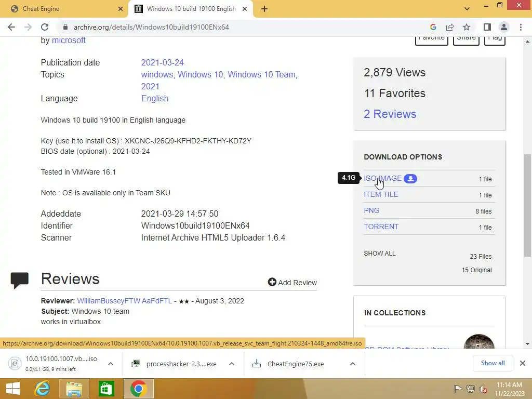
Task: Click SHOW ALL download files
Action: point(380,254)
